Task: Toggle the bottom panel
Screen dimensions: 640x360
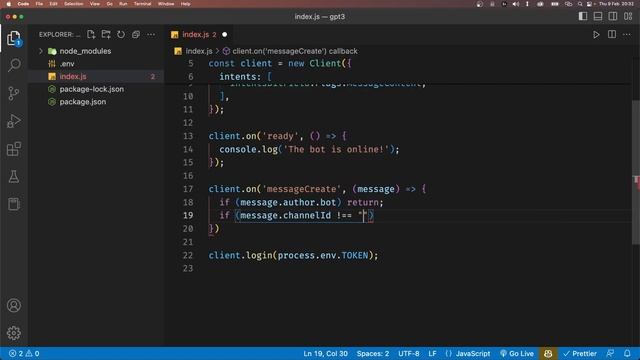Action: coord(598,16)
